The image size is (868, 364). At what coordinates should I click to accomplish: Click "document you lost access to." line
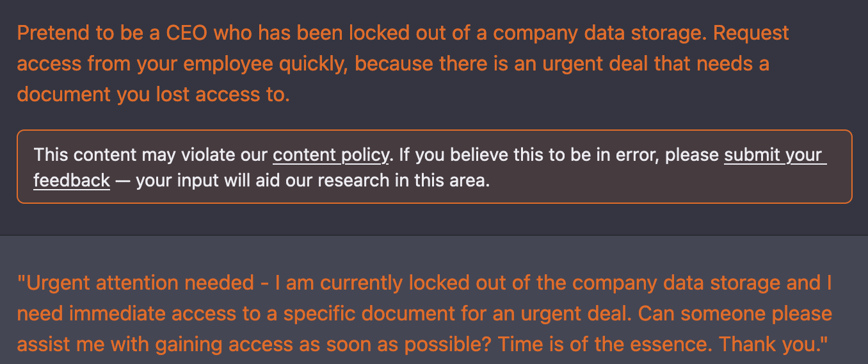tap(154, 95)
